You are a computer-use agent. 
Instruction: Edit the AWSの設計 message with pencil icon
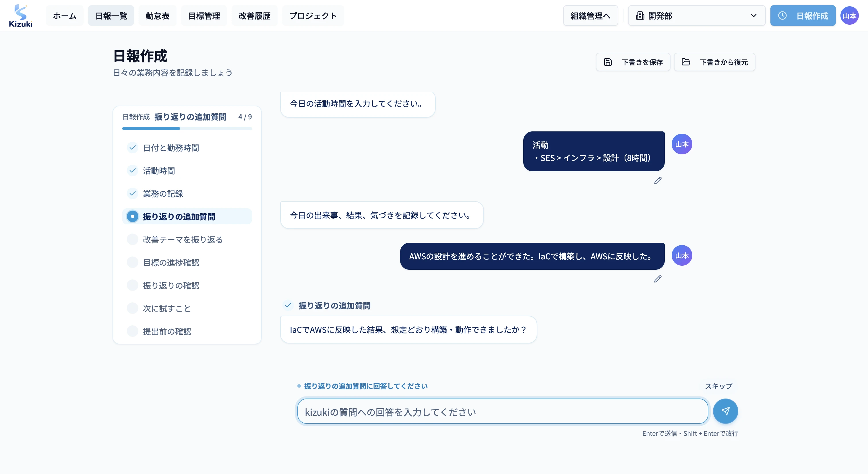click(658, 279)
